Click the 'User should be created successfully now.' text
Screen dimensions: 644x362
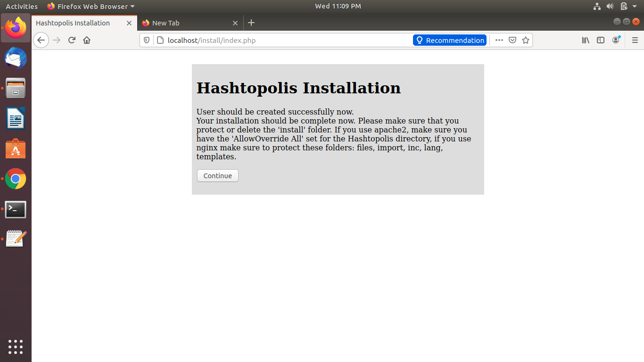tap(275, 112)
